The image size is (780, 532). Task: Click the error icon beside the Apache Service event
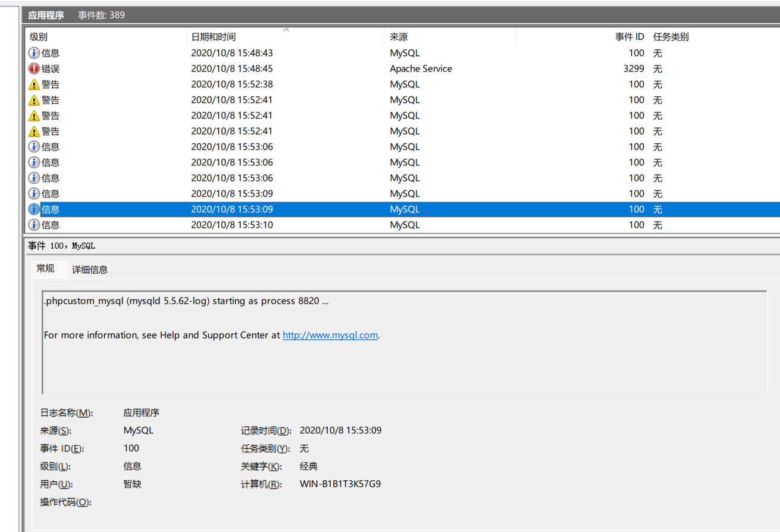tap(34, 68)
